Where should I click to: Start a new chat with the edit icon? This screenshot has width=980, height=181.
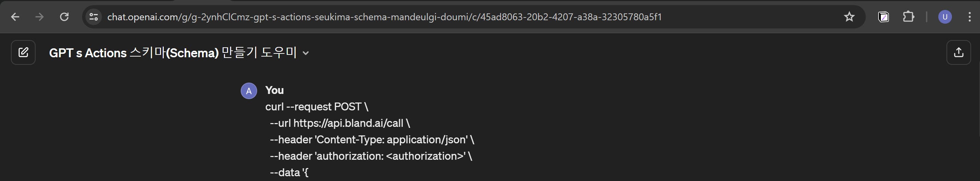(x=23, y=52)
